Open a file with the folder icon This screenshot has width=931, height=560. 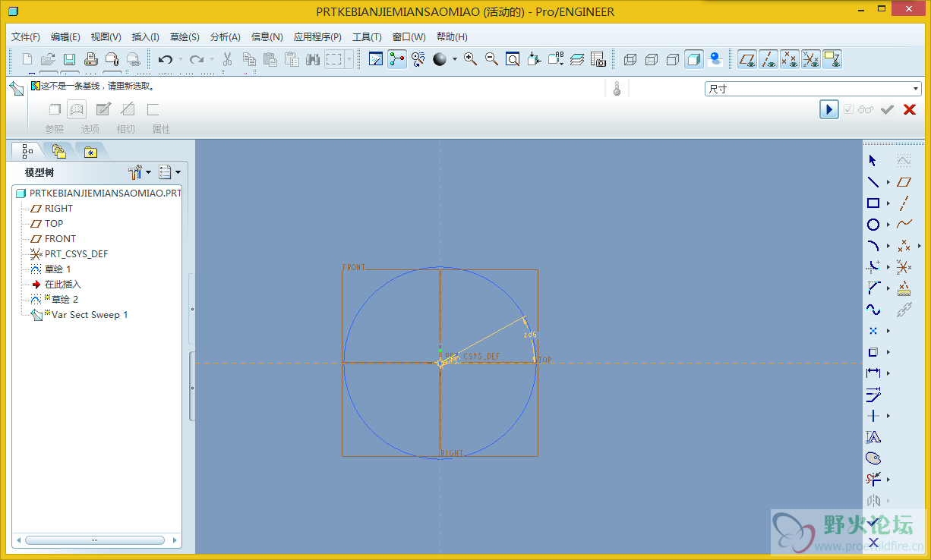coord(48,59)
